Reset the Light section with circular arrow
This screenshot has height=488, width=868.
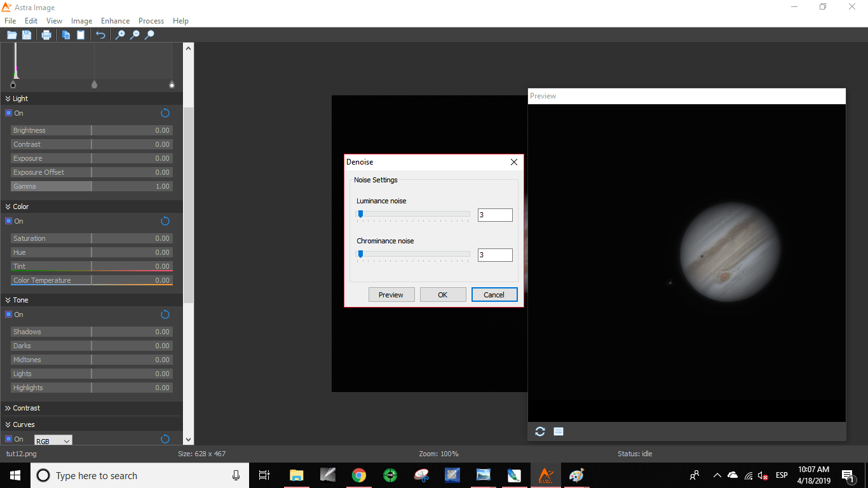click(165, 113)
